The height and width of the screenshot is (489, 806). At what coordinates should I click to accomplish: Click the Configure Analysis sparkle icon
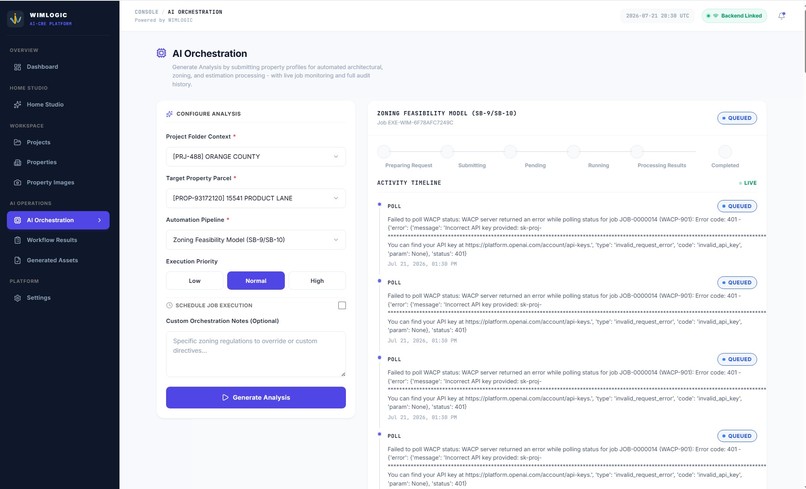point(169,114)
